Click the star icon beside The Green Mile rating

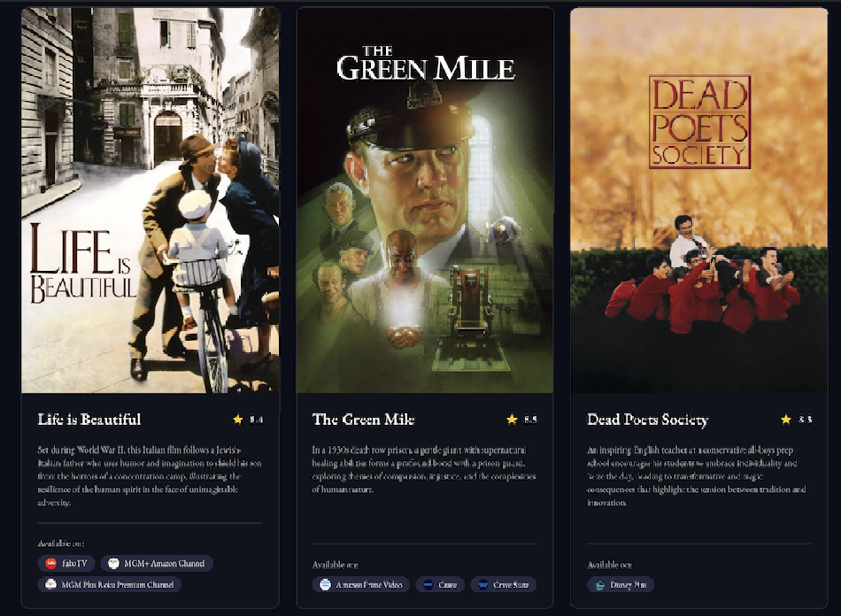(512, 420)
